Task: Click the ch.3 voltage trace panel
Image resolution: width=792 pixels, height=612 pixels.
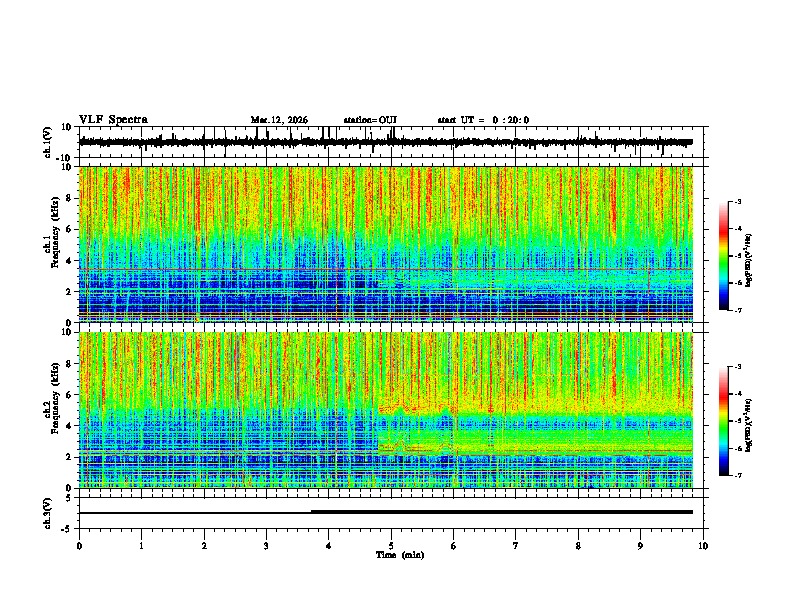Action: (393, 513)
